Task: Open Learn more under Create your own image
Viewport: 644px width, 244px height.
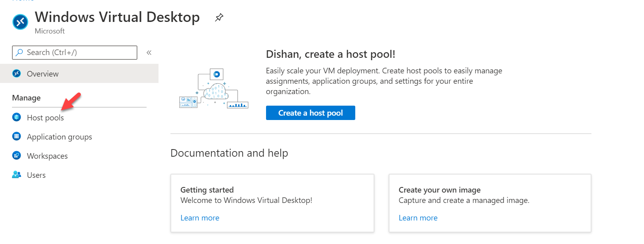Action: tap(418, 218)
